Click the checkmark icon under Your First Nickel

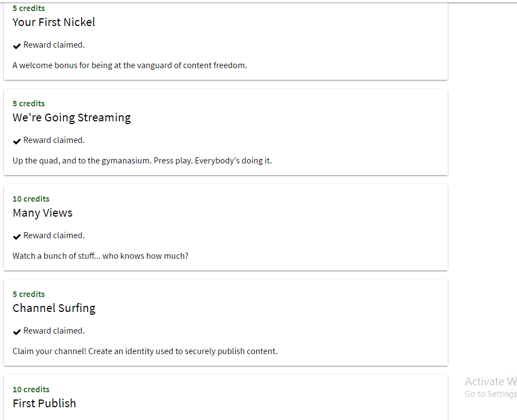click(17, 45)
